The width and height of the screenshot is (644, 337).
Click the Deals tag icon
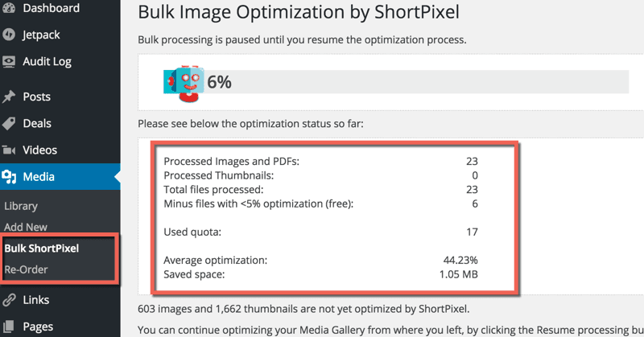[x=9, y=123]
